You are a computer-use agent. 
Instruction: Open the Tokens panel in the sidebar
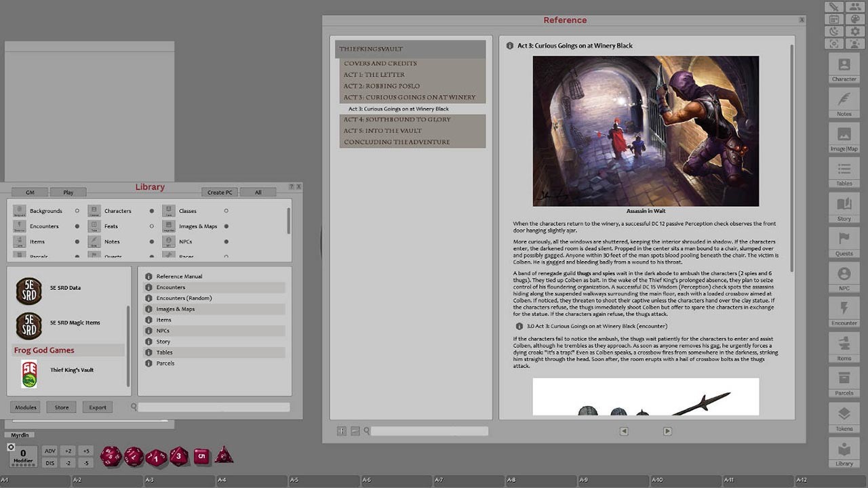pyautogui.click(x=844, y=418)
